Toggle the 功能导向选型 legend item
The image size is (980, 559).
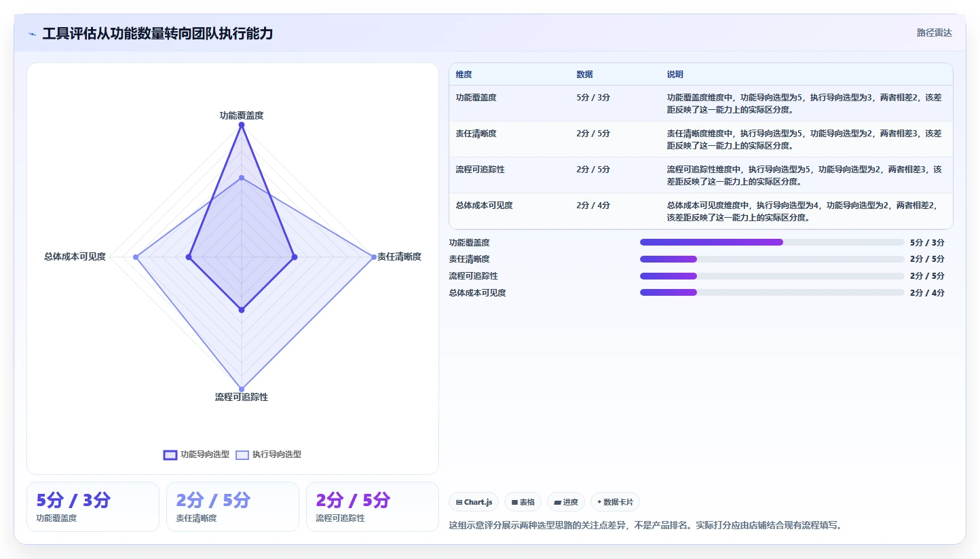click(196, 455)
